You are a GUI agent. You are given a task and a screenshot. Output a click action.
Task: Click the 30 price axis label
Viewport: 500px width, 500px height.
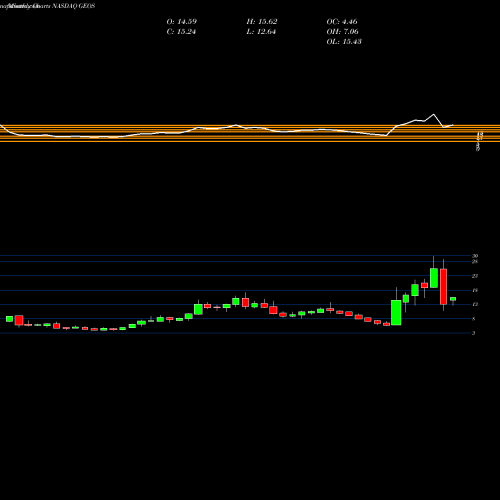point(475,256)
